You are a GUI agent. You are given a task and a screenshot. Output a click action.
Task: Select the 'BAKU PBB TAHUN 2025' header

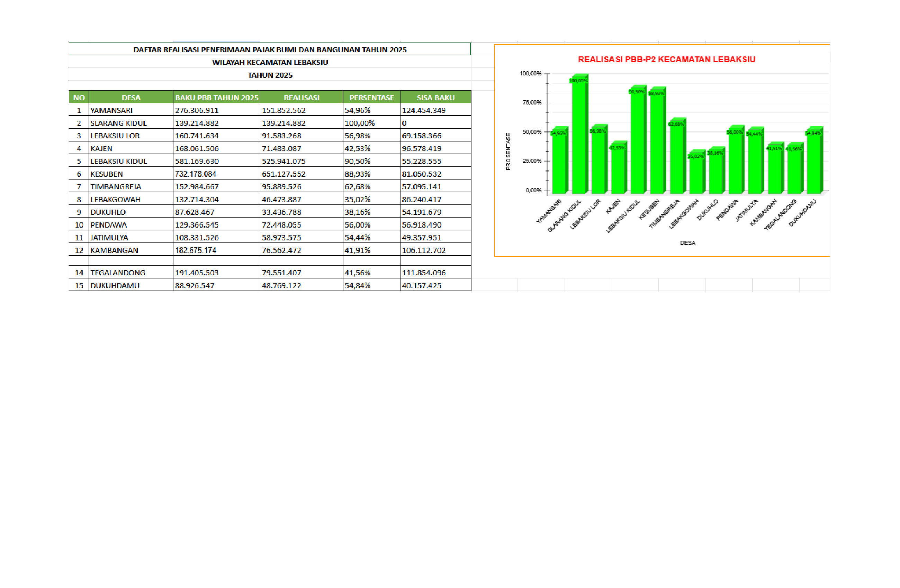click(217, 97)
